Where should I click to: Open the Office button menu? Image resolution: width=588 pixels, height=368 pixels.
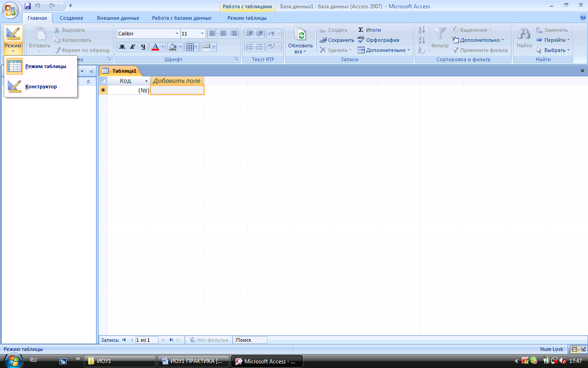[x=10, y=10]
